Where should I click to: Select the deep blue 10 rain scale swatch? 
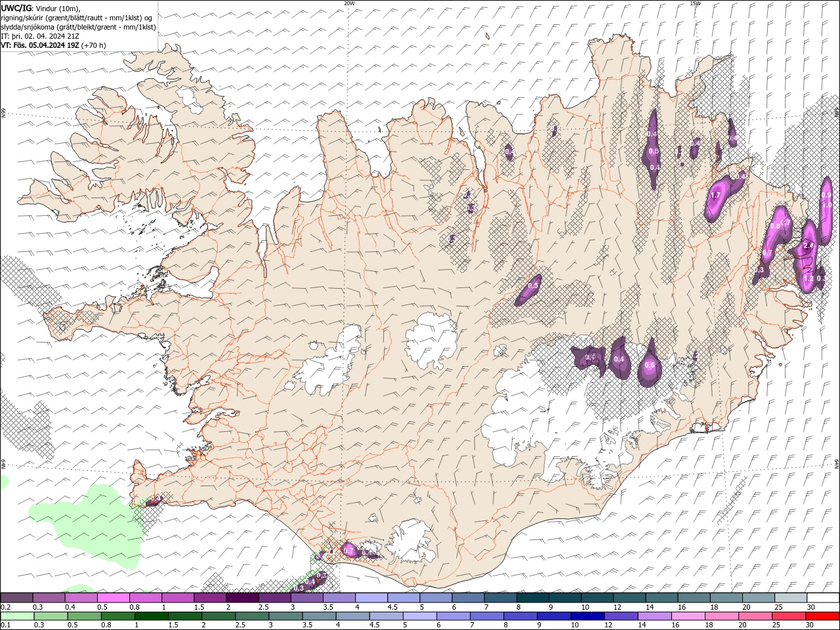pos(587,616)
